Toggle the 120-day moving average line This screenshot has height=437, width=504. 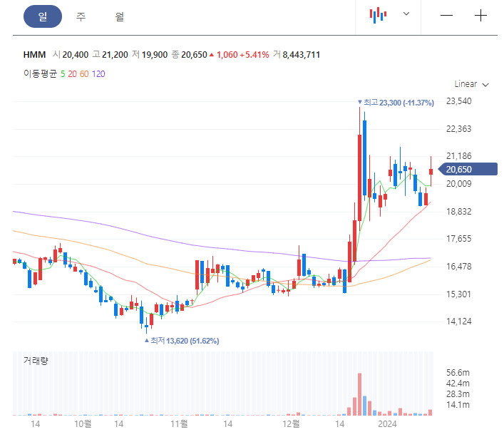coord(98,74)
